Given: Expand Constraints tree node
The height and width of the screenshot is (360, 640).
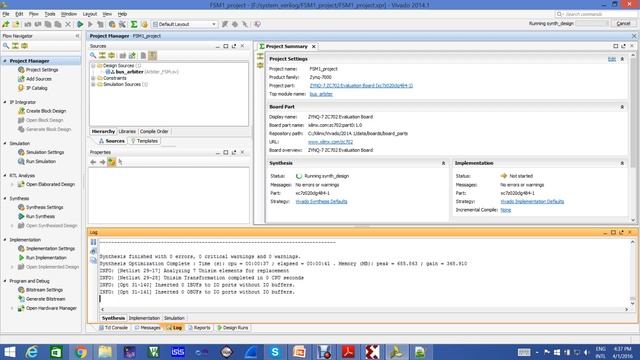Looking at the screenshot, I should coord(93,78).
